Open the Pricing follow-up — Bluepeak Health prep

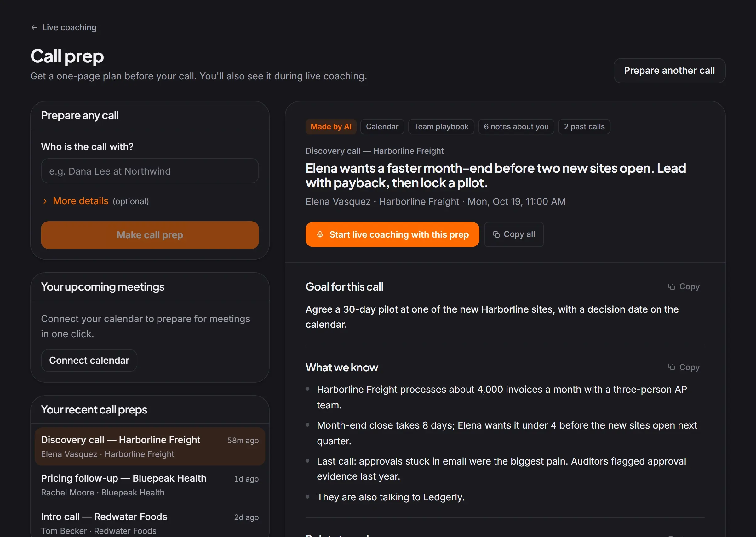(150, 485)
